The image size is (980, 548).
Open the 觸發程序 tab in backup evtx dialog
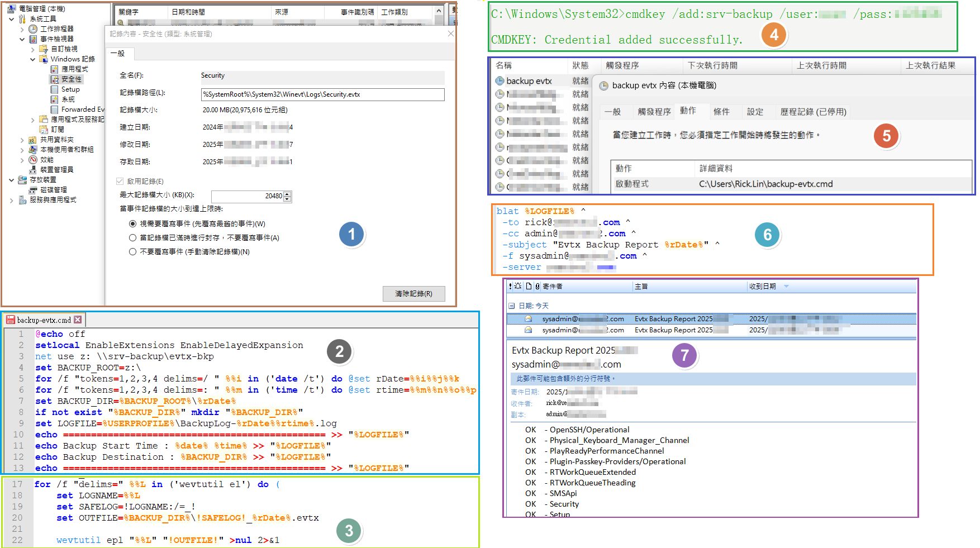coord(654,112)
